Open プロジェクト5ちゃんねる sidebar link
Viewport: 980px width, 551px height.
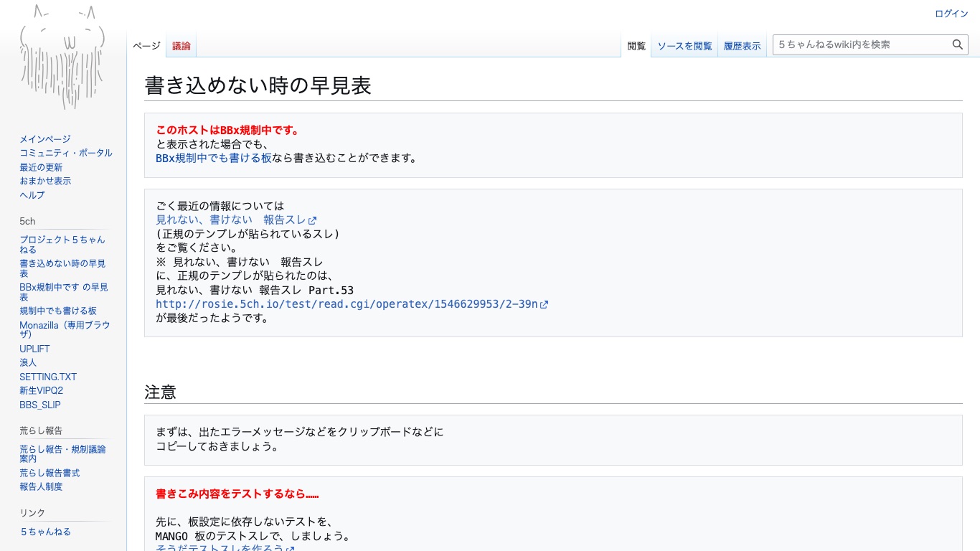click(x=62, y=245)
